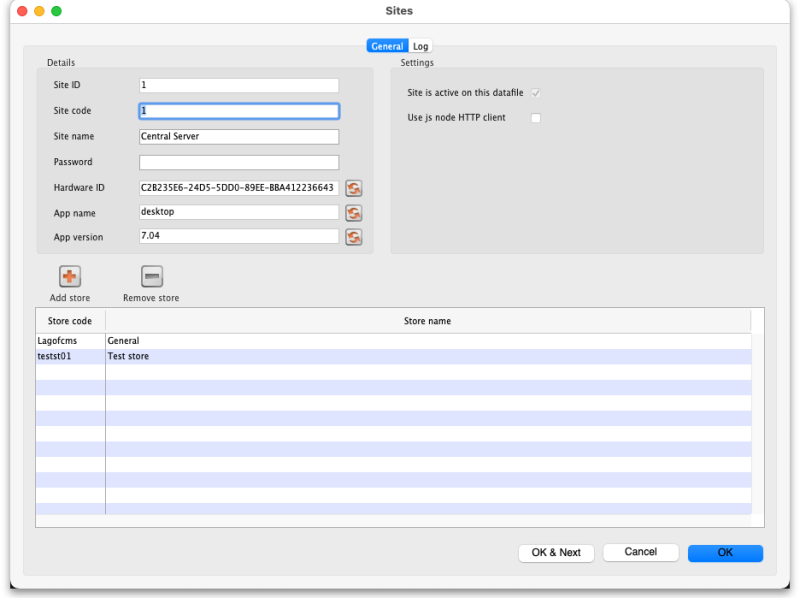Image resolution: width=800 pixels, height=598 pixels.
Task: Select the General tab
Action: click(x=387, y=46)
